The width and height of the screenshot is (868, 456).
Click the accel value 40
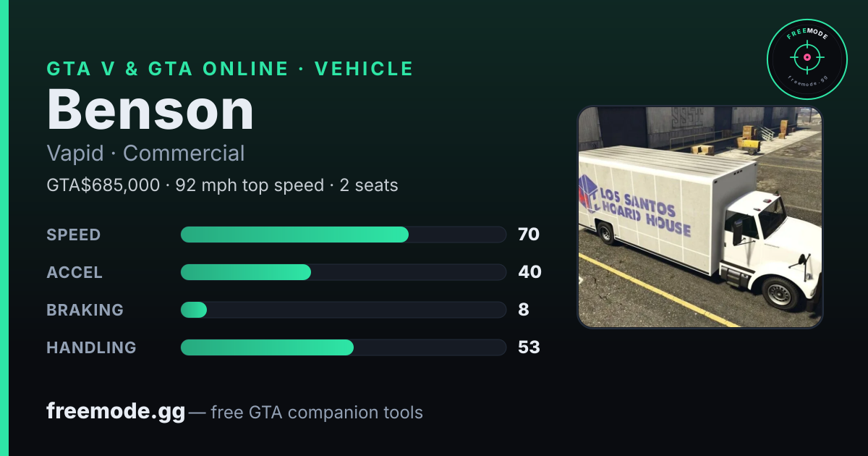pos(529,272)
